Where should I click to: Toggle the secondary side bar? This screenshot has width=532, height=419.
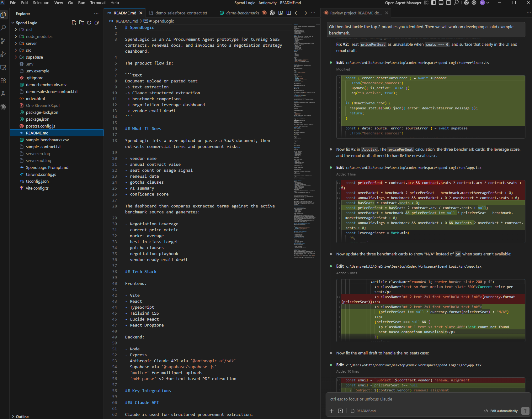click(x=449, y=3)
